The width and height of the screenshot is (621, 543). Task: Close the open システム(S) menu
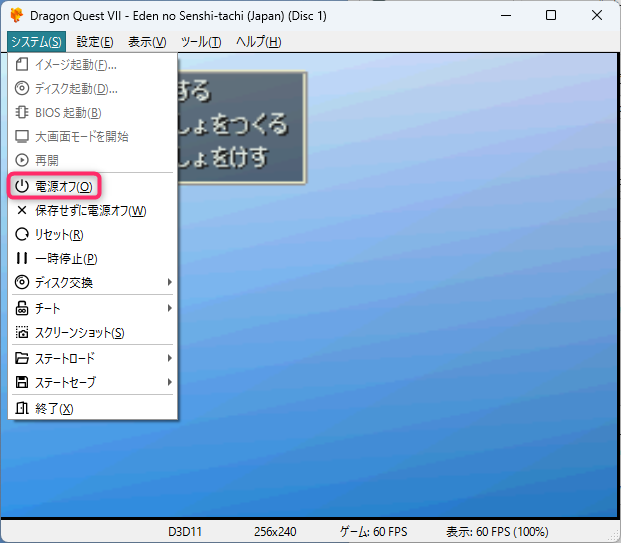(36, 42)
